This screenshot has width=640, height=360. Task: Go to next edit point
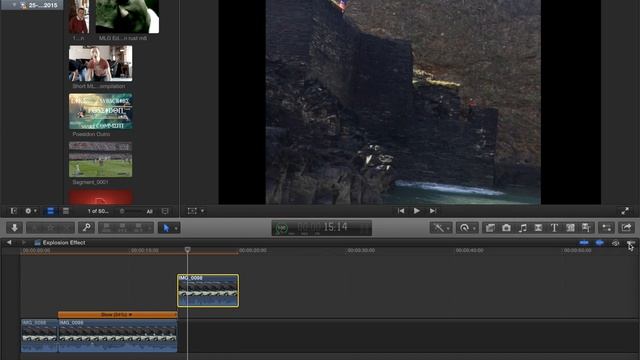point(433,211)
